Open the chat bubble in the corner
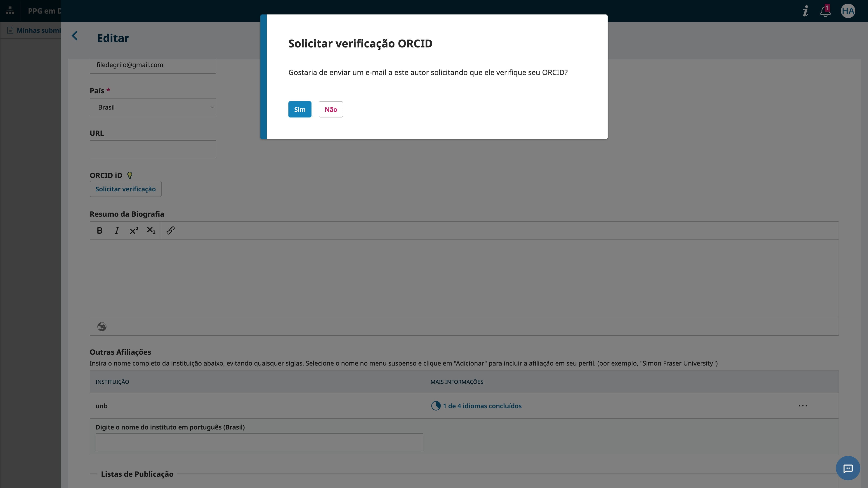 click(848, 468)
